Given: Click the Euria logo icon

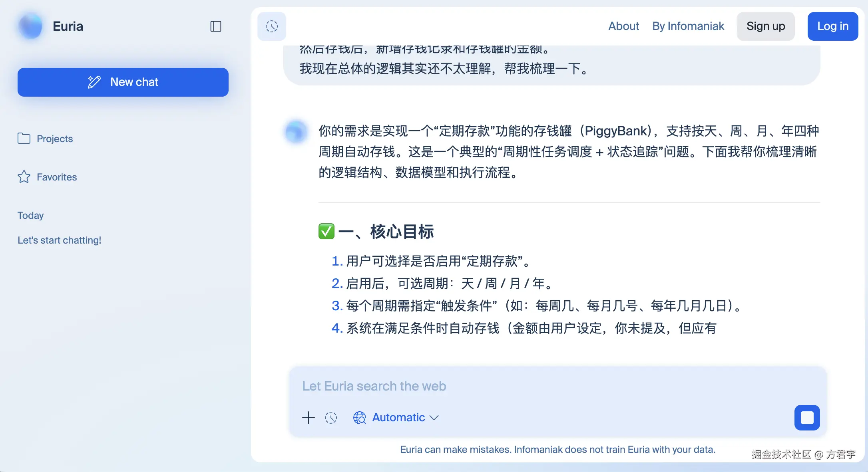Looking at the screenshot, I should coord(30,26).
